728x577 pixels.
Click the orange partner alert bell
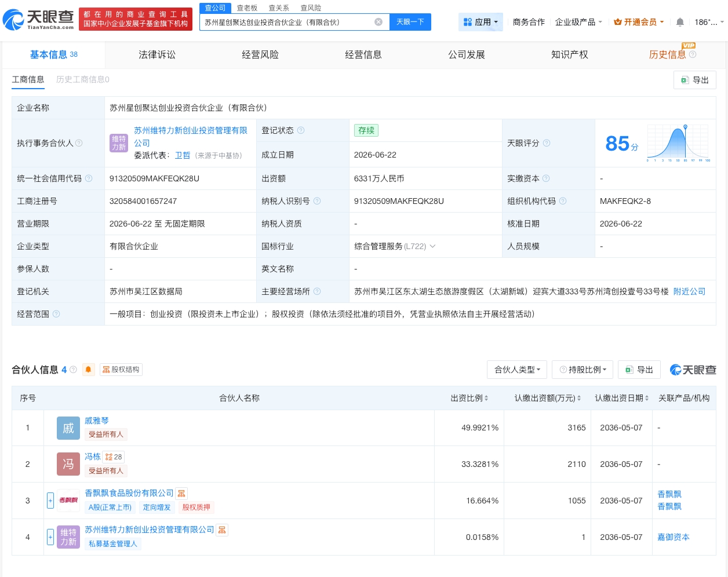click(89, 370)
